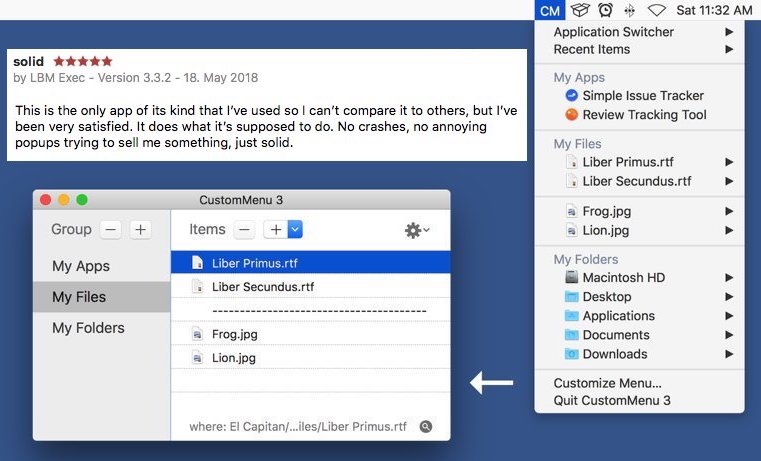Click Lion.jpg file icon in the menu
Image resolution: width=761 pixels, height=461 pixels.
point(572,230)
